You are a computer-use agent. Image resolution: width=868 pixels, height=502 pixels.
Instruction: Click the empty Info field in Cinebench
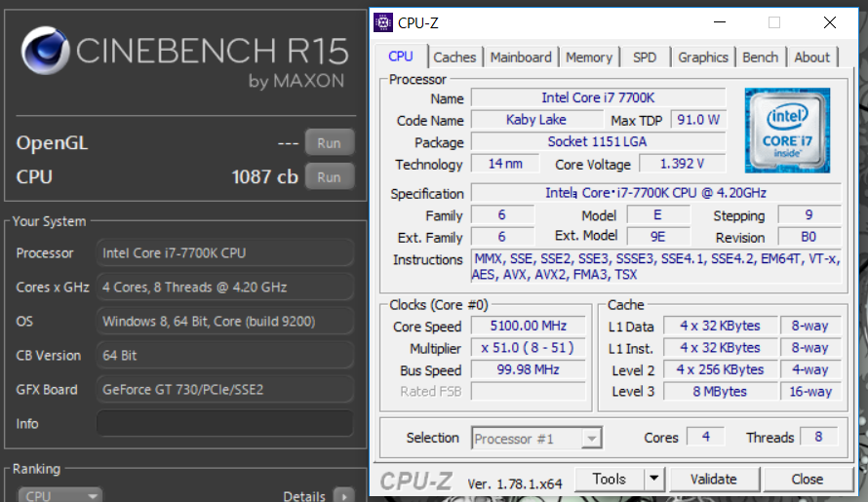pyautogui.click(x=225, y=424)
